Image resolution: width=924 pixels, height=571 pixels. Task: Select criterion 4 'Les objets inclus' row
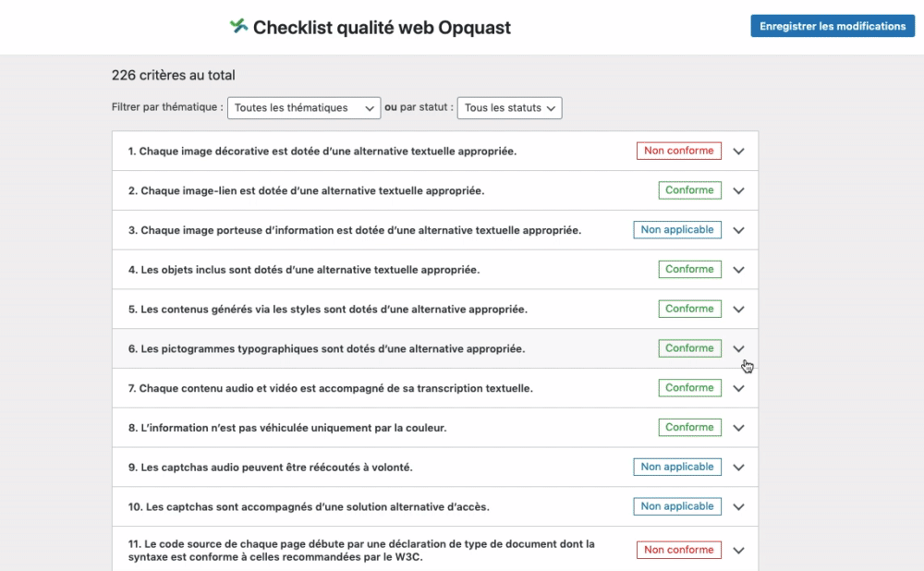[x=435, y=269]
